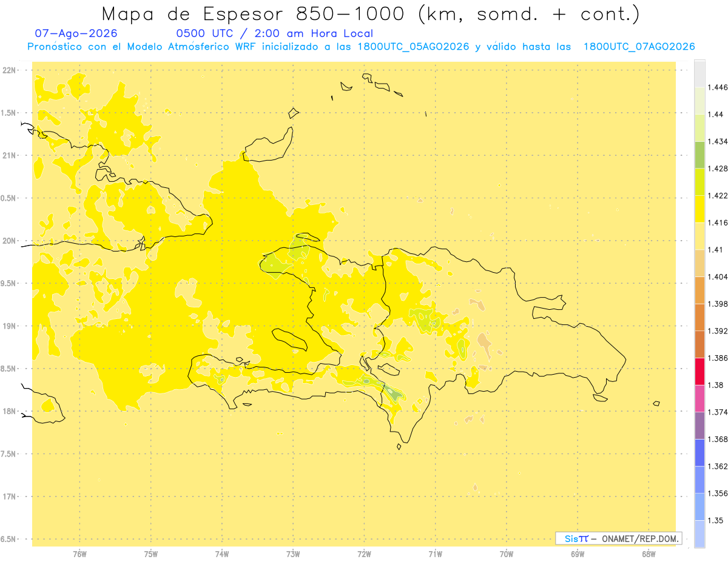Click the latitude label 19N

click(10, 326)
